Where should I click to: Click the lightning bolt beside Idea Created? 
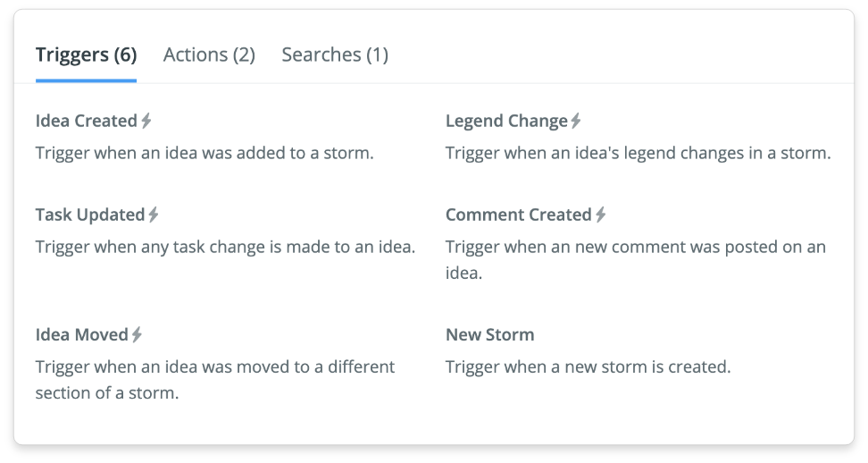(x=146, y=121)
